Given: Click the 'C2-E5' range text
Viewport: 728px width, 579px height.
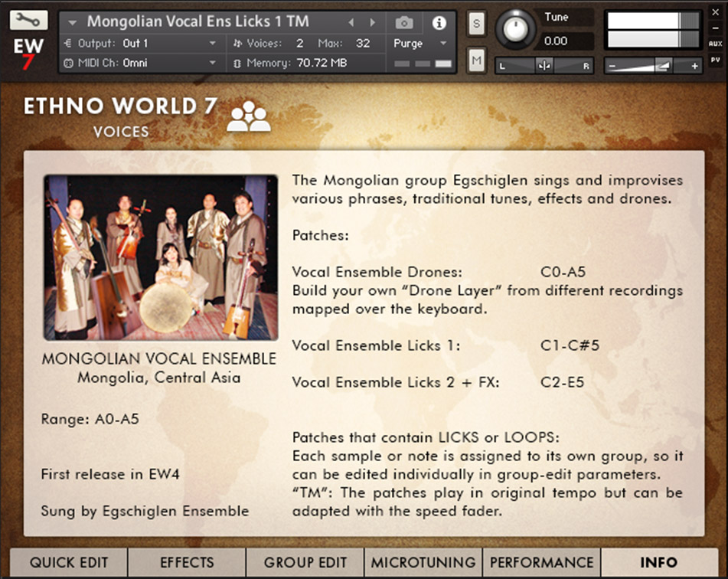Looking at the screenshot, I should click(x=562, y=382).
